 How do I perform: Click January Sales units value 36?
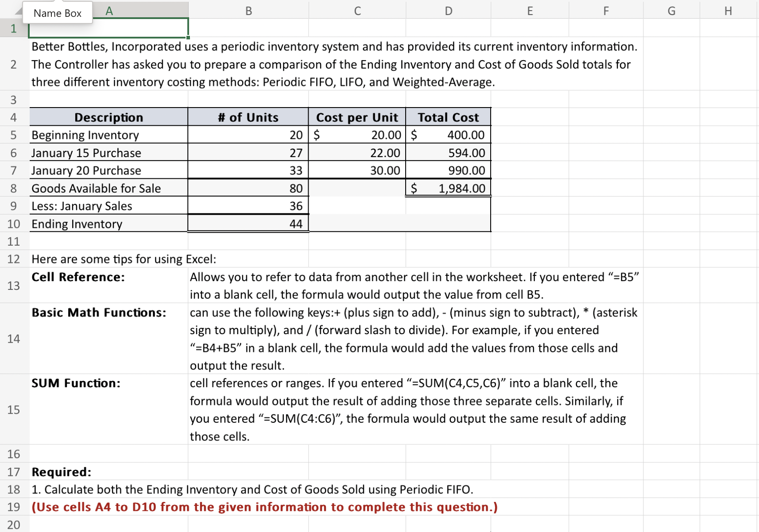coord(248,206)
